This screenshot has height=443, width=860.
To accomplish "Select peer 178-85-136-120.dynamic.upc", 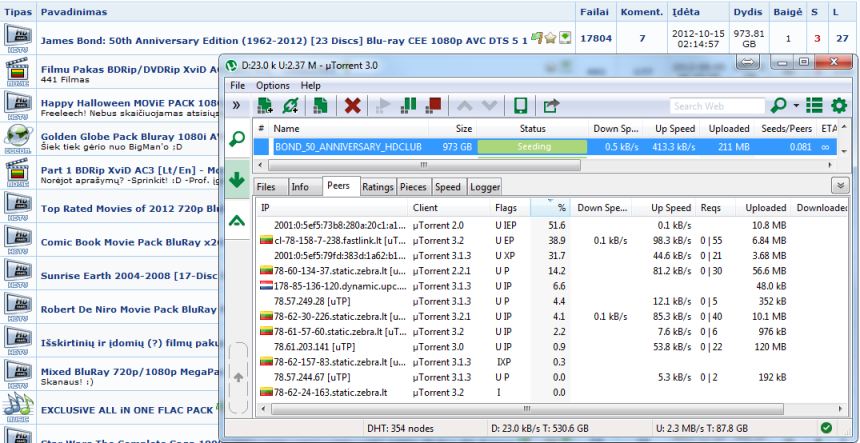I will click(x=552, y=286).
